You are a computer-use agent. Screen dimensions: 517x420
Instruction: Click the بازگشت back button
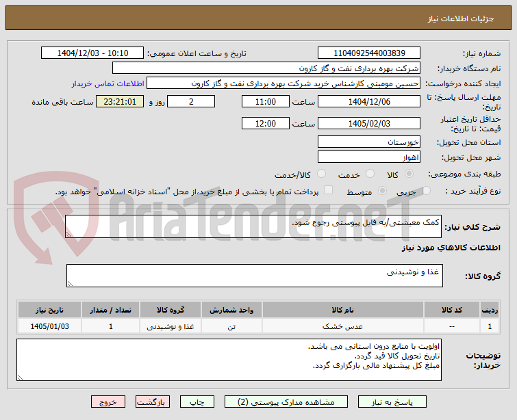(x=152, y=402)
